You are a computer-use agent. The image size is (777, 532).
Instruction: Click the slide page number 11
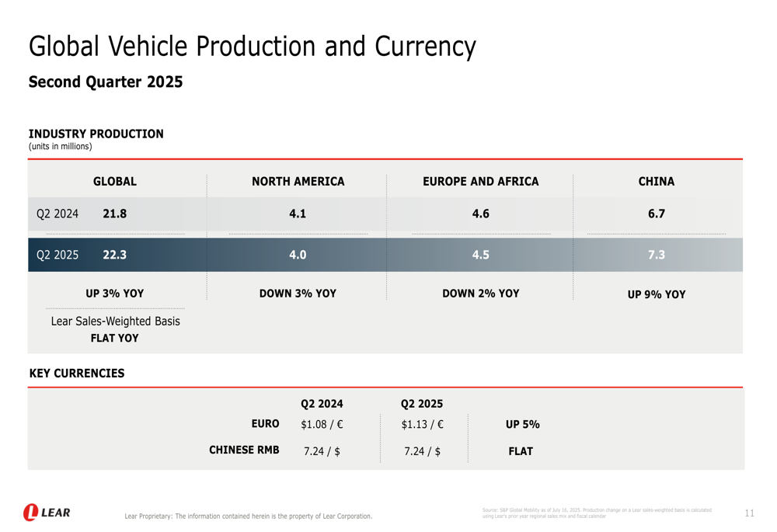pyautogui.click(x=749, y=513)
